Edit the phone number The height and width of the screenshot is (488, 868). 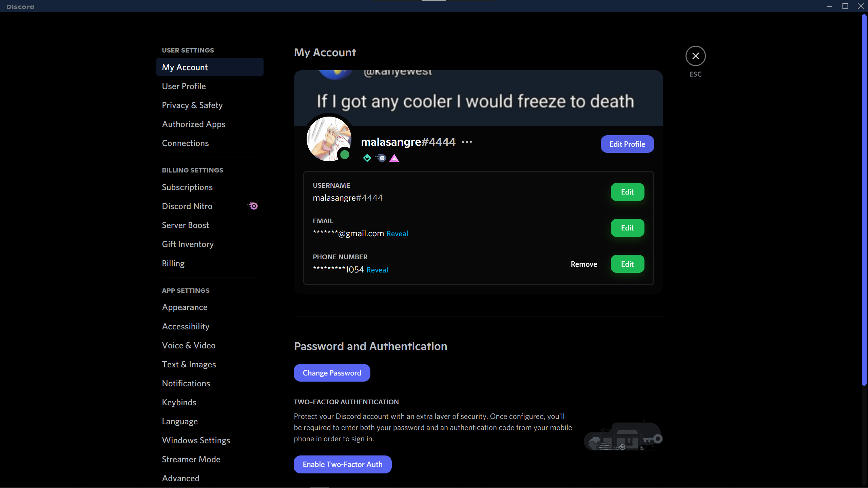click(x=627, y=264)
